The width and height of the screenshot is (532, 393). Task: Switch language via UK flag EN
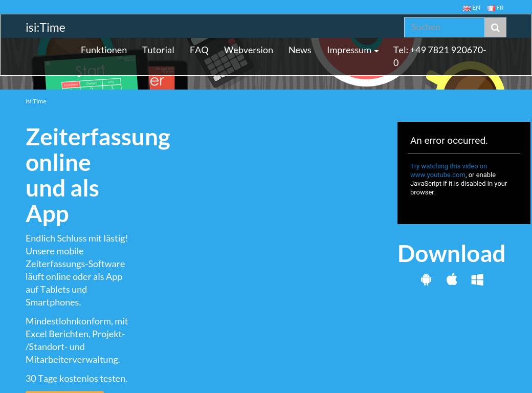click(x=472, y=8)
